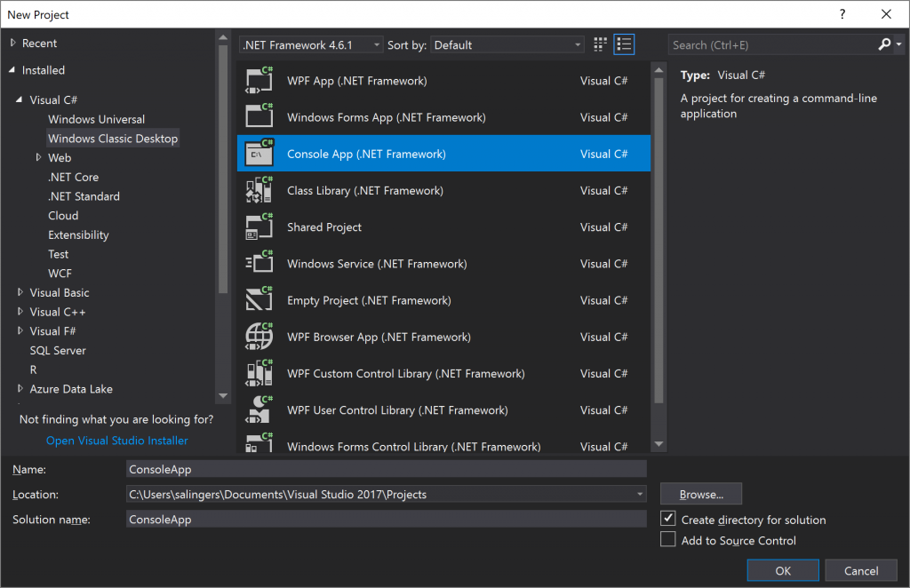
Task: Choose the Class Library template icon
Action: click(259, 189)
